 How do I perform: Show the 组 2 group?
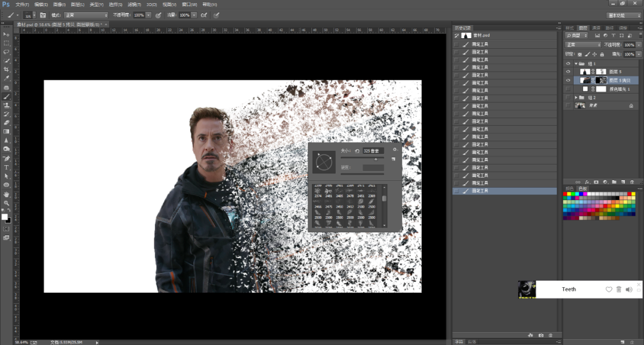point(568,98)
